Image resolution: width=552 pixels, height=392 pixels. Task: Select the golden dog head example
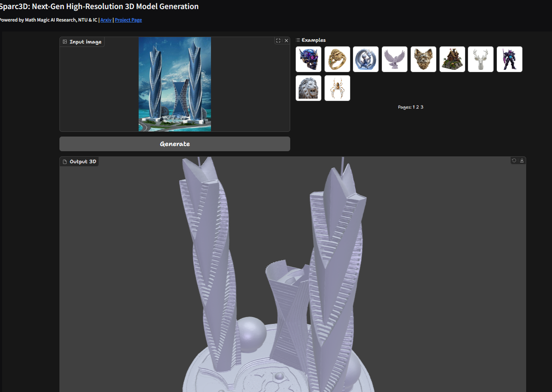pyautogui.click(x=424, y=59)
